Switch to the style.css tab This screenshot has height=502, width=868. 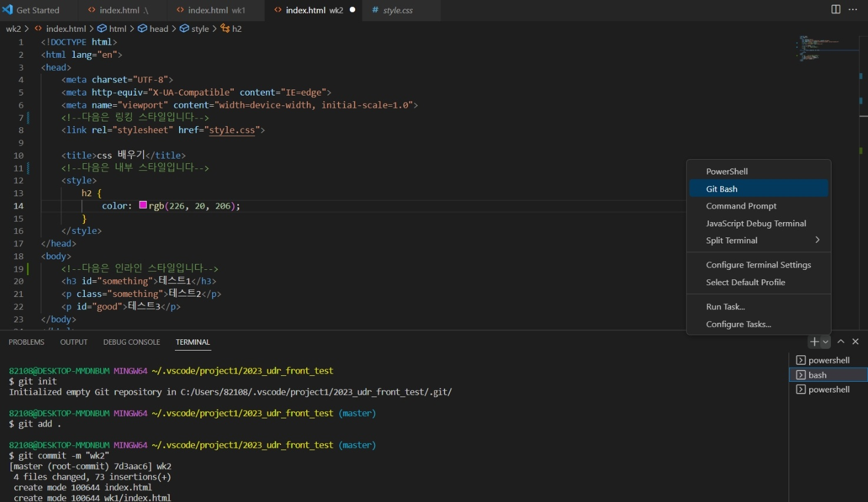397,10
